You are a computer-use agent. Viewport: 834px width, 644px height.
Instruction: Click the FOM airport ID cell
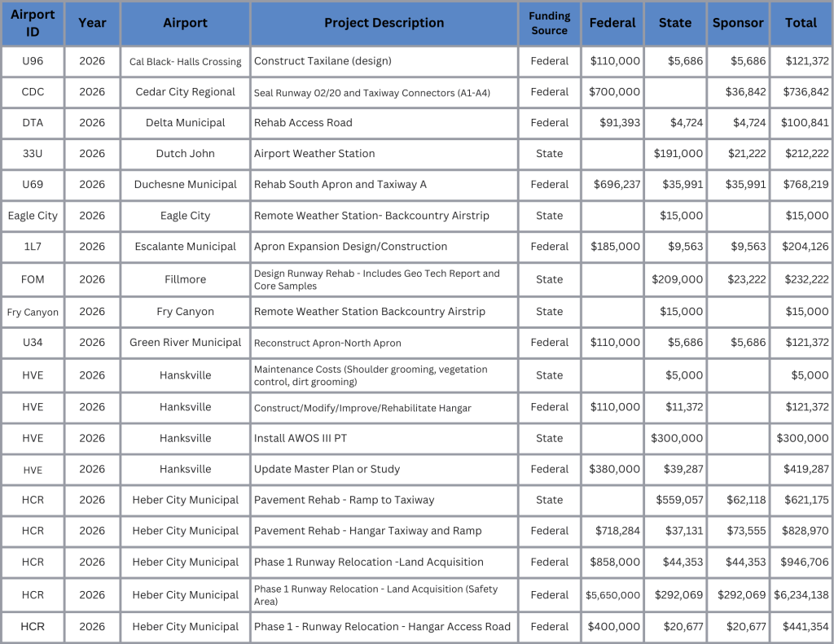tap(33, 279)
